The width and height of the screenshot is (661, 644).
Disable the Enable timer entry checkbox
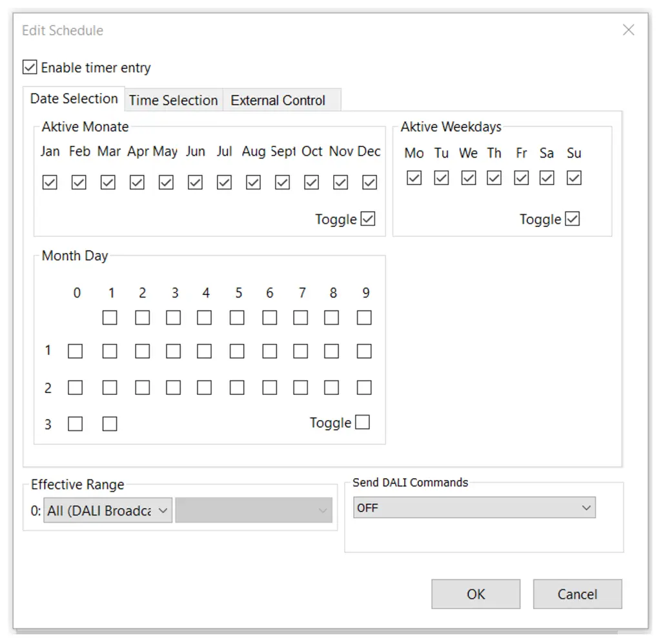point(30,66)
